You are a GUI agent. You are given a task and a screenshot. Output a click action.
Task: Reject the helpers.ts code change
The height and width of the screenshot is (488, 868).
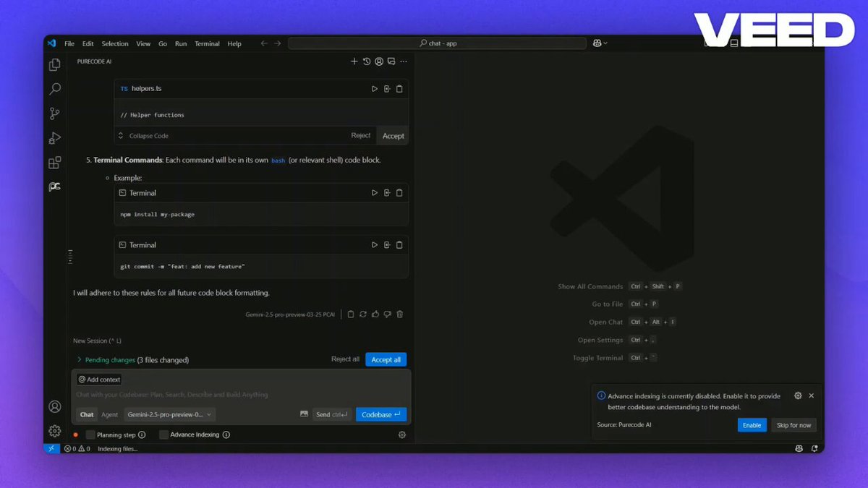361,135
